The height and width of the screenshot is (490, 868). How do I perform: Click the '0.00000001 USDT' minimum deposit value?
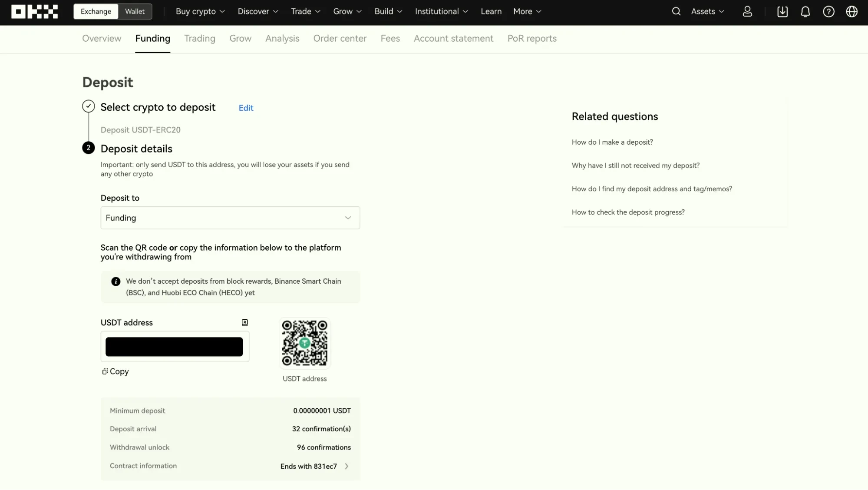[x=322, y=411]
